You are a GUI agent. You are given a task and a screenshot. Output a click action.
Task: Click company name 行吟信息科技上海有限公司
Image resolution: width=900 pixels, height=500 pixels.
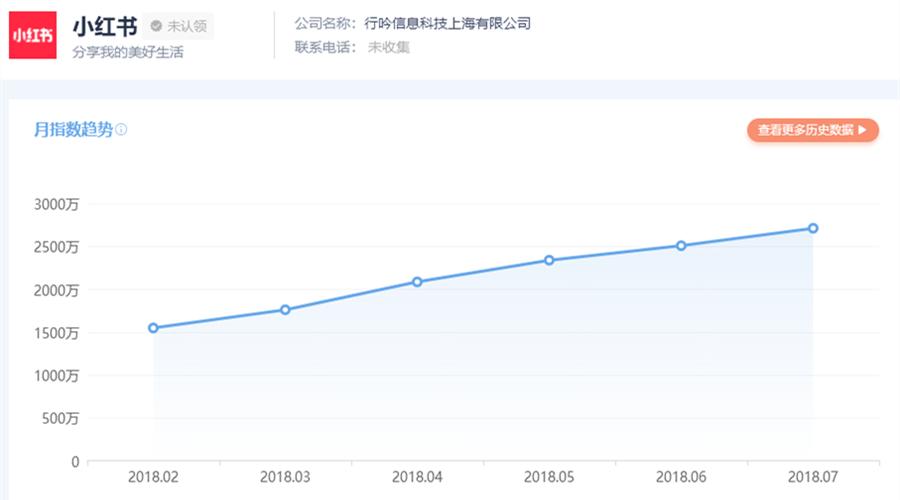[447, 24]
